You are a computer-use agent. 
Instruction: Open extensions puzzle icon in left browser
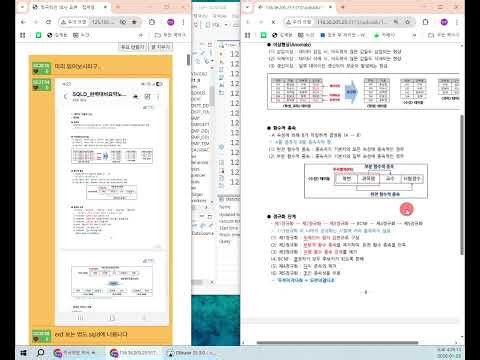coord(152,22)
